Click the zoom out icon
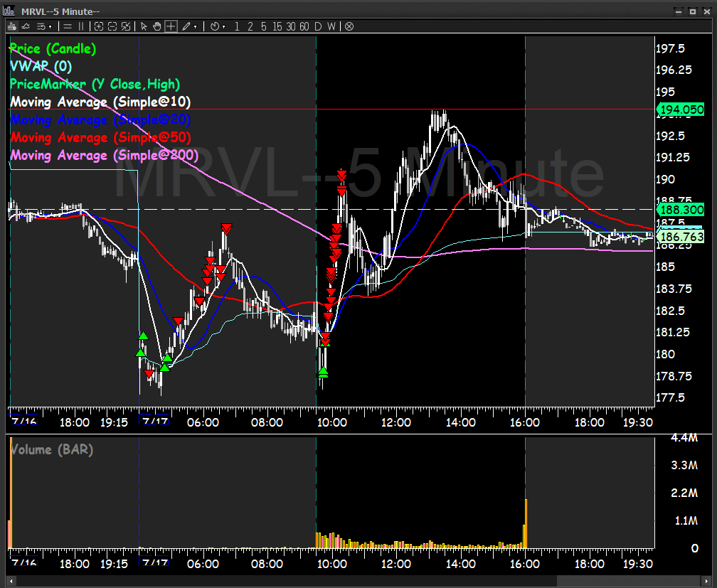This screenshot has width=717, height=588. tap(112, 26)
